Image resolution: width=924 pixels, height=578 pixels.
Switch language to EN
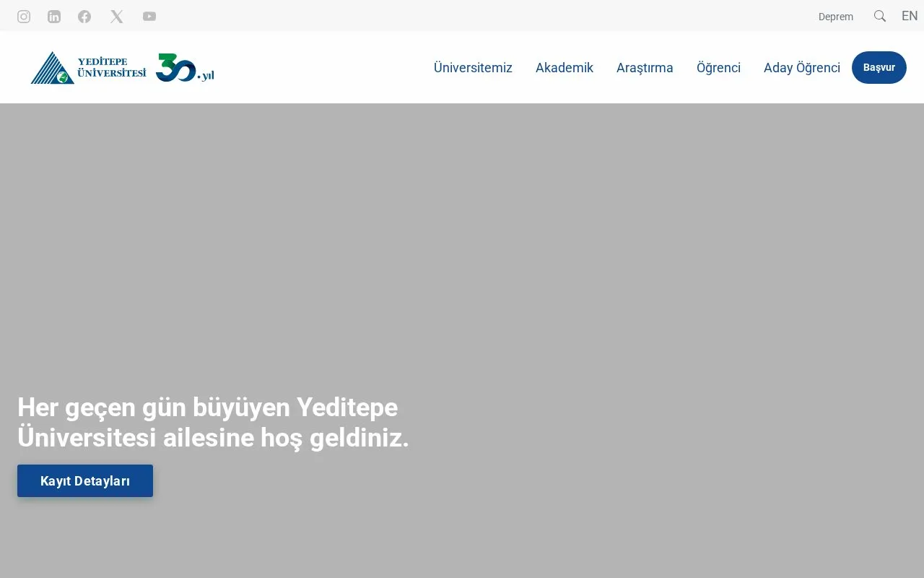[910, 16]
